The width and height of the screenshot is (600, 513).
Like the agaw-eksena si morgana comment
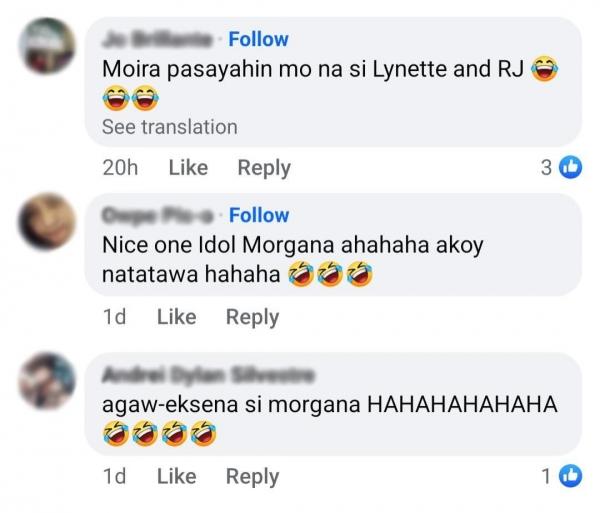point(176,477)
